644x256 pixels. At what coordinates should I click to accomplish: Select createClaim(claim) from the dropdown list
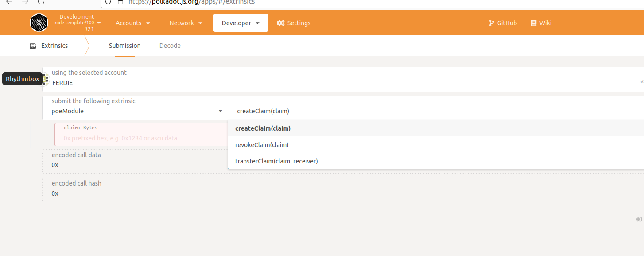tap(436, 128)
